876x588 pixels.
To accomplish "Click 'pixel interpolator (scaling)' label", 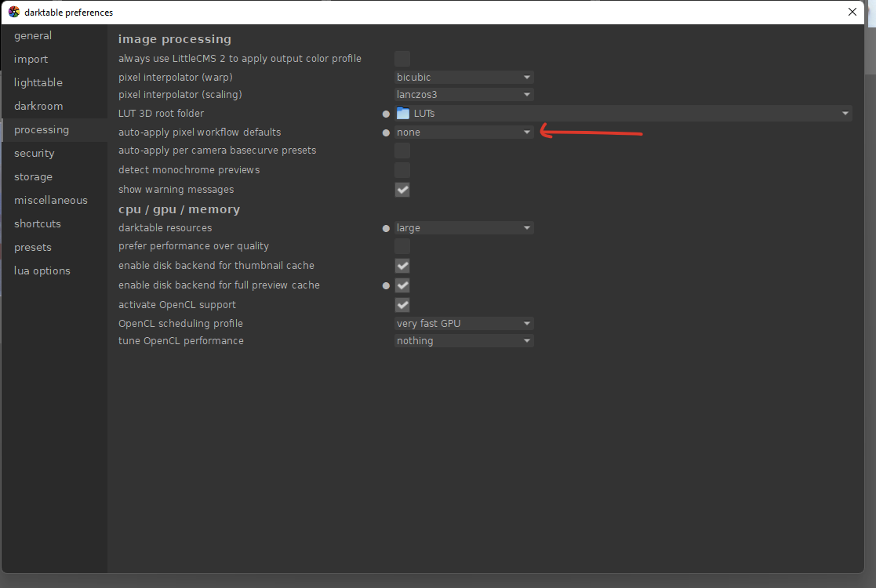I will coord(180,94).
